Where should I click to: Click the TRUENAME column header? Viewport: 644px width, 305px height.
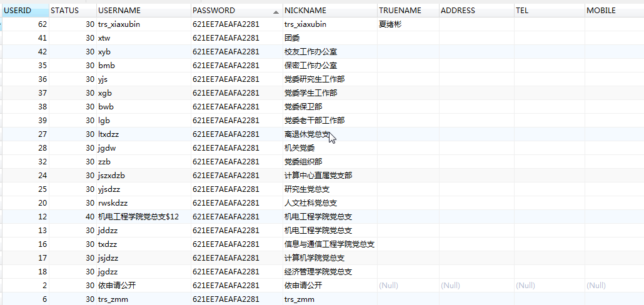408,11
